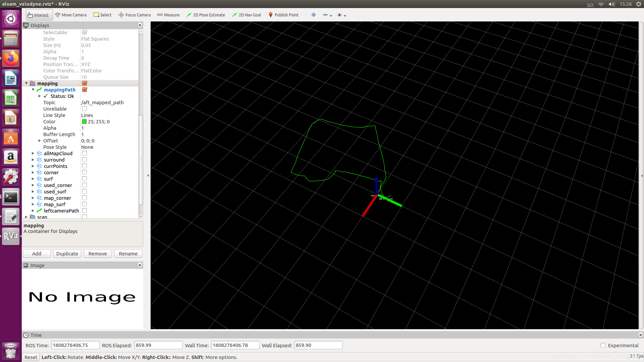This screenshot has width=644, height=362.
Task: Open the Trash in the dock
Action: pyautogui.click(x=11, y=351)
